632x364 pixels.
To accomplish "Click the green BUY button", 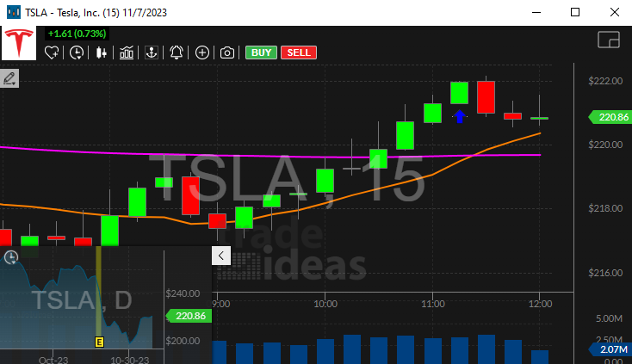I will (x=261, y=52).
